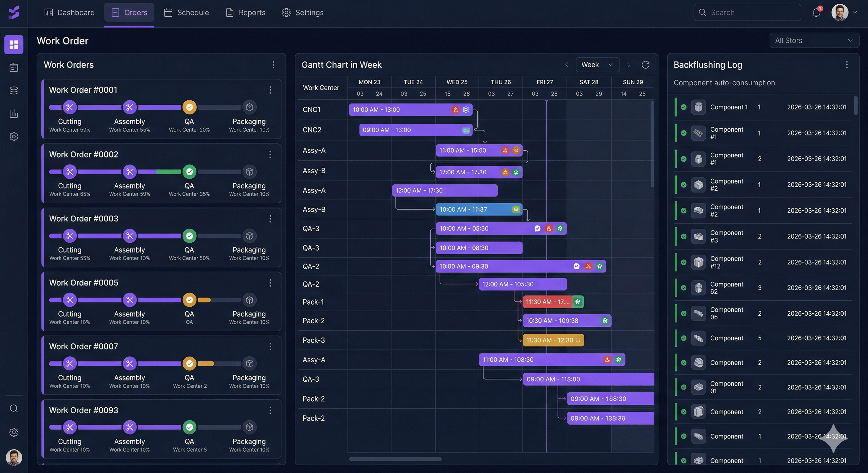Refresh the Gantt Chart in Week panel

[x=646, y=65]
